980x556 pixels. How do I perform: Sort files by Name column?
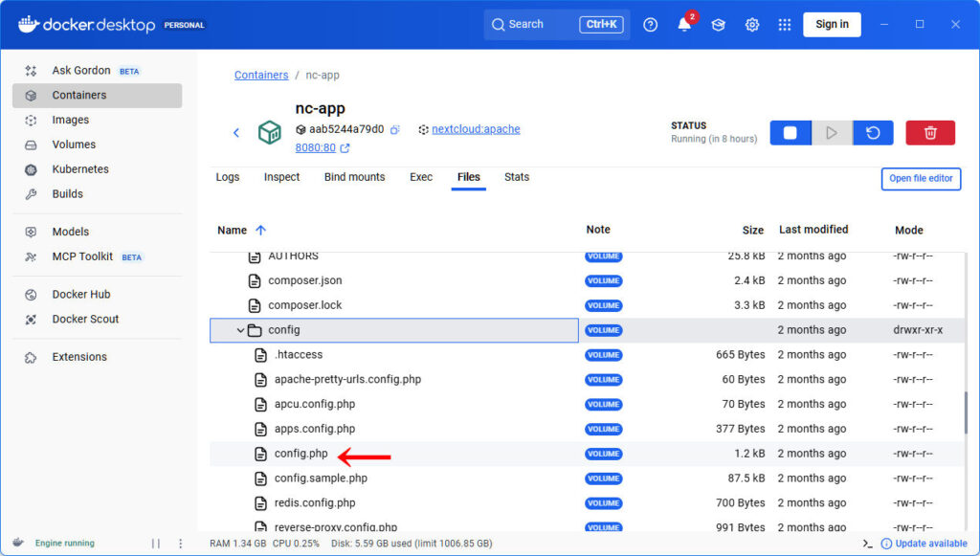click(x=233, y=230)
